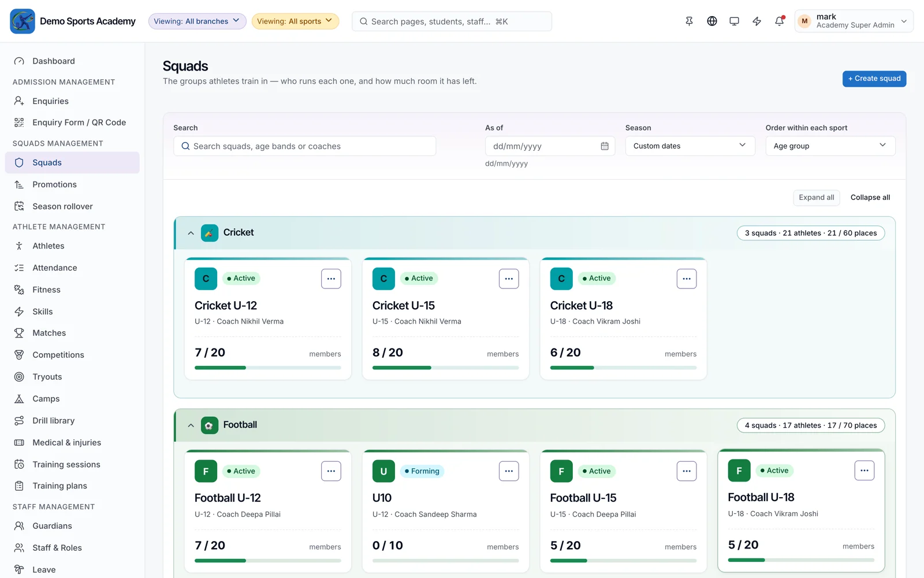Collapse the Cricket section chevron
Image resolution: width=924 pixels, height=578 pixels.
coord(191,233)
